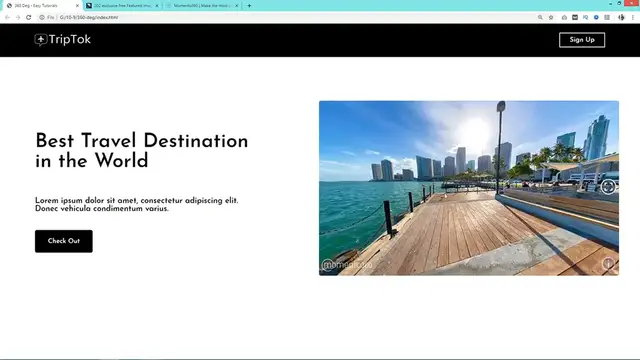Go forward to the next page
The image size is (640, 360).
click(18, 17)
